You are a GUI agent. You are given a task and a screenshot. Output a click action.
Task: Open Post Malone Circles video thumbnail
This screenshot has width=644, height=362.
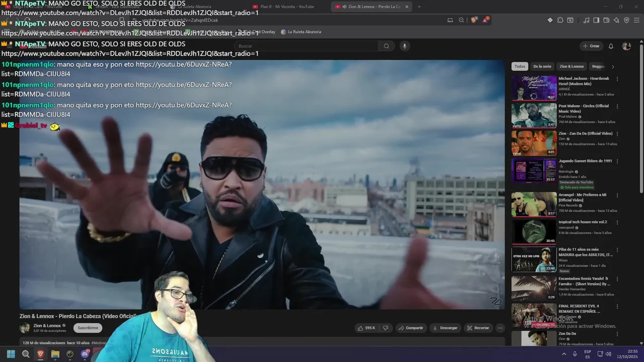tap(534, 115)
